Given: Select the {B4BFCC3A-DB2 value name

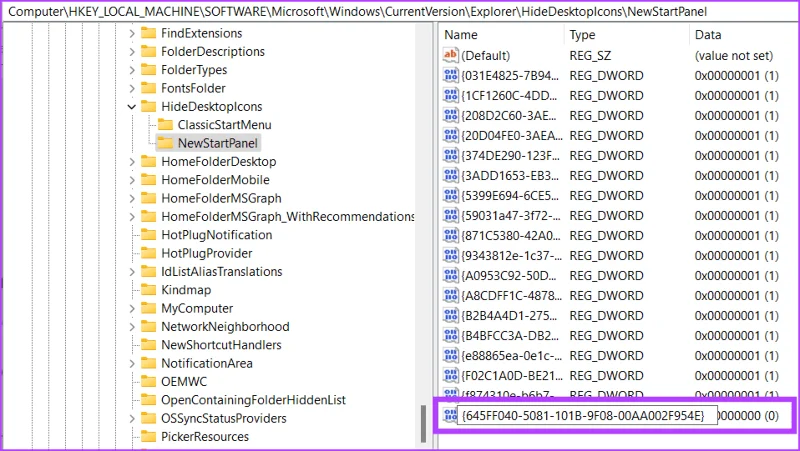Looking at the screenshot, I should coord(510,336).
